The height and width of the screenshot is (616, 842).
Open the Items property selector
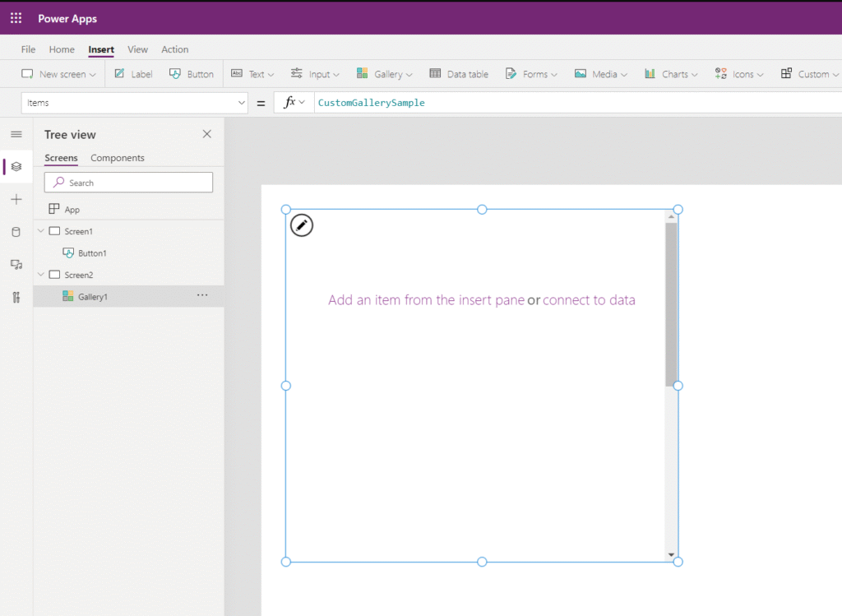tap(134, 103)
